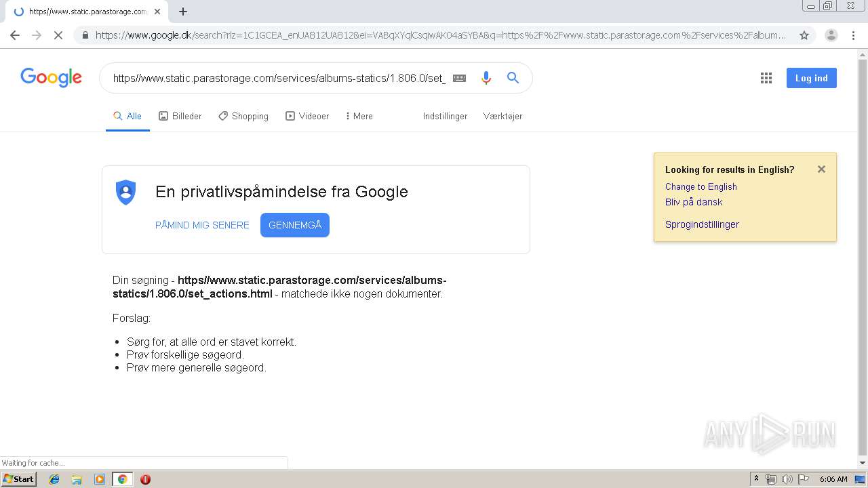The height and width of the screenshot is (488, 868).
Task: Click 'Prøv forskellige søgeord.' suggestion text
Action: [x=185, y=354]
